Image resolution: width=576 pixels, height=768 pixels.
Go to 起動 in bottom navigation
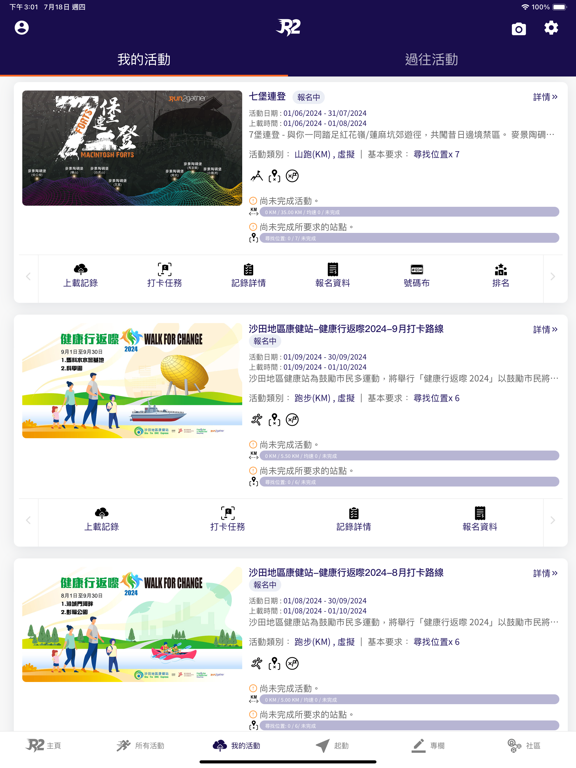[332, 745]
